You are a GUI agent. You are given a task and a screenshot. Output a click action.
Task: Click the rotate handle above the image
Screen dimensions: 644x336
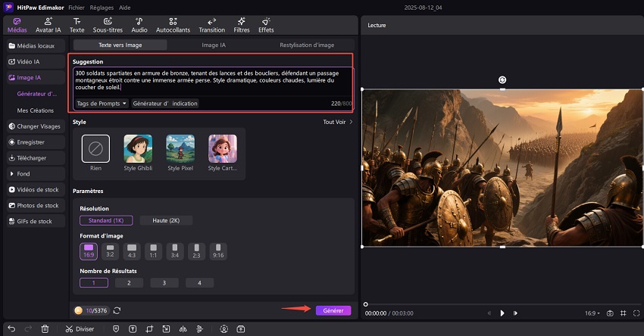(x=502, y=80)
